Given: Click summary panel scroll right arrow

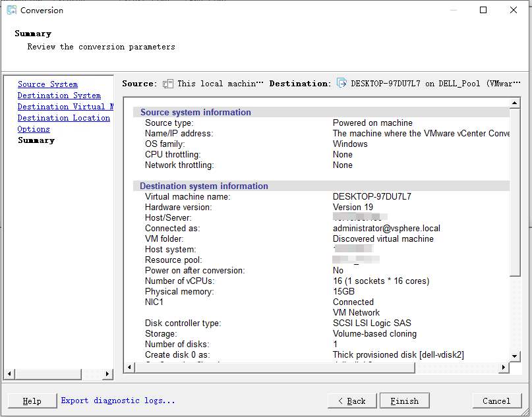Looking at the screenshot, I should (x=504, y=367).
